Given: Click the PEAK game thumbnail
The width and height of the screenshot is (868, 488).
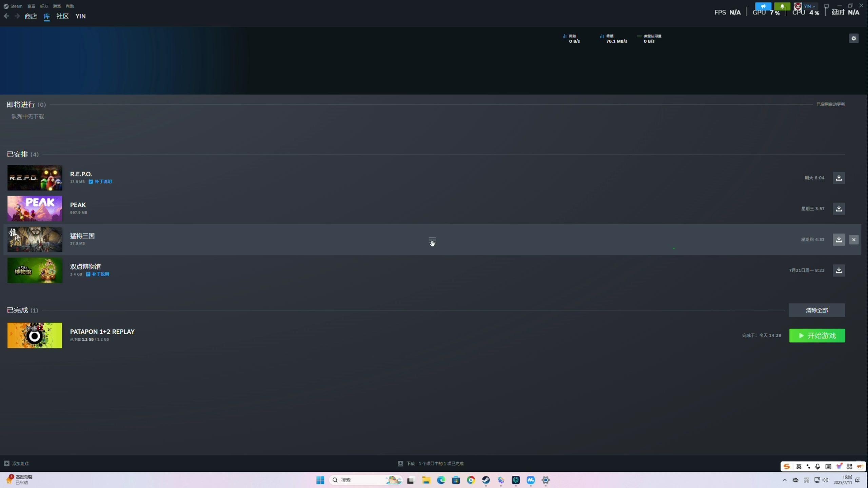Looking at the screenshot, I should click(35, 208).
